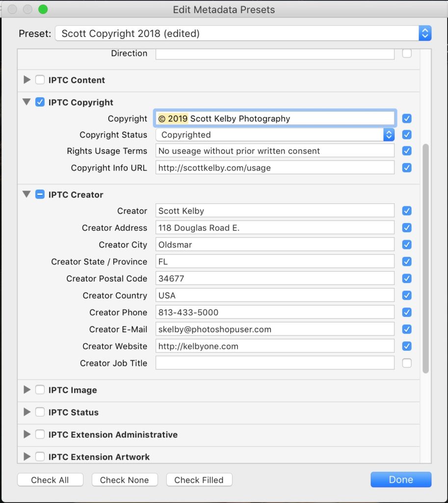Expand the IPTC Extension Artwork section

pos(27,456)
